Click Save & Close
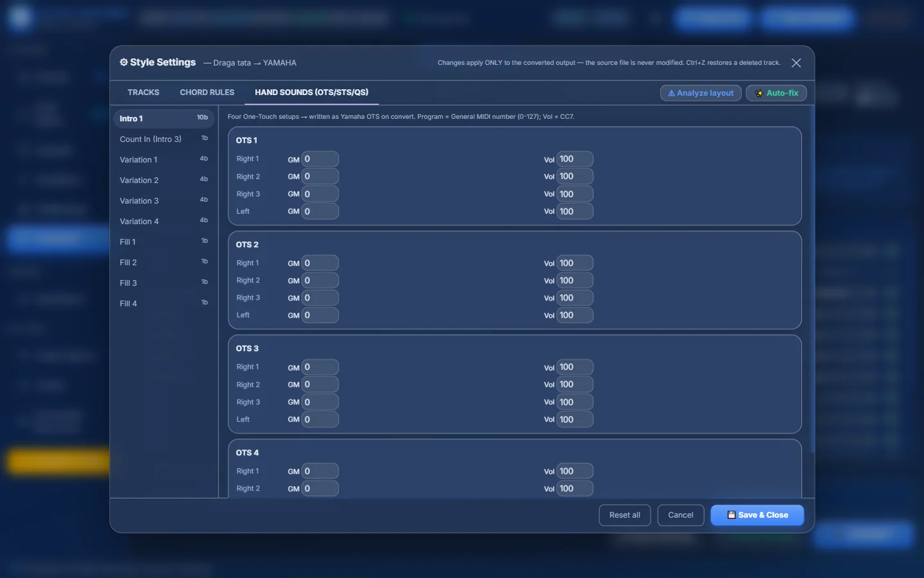Image resolution: width=924 pixels, height=578 pixels. tap(757, 515)
